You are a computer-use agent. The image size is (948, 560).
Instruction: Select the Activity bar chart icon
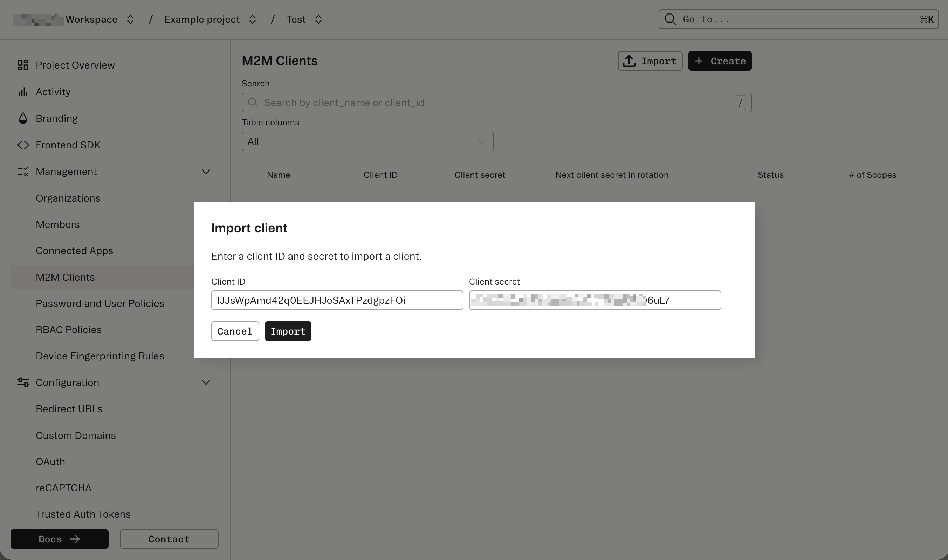tap(23, 91)
